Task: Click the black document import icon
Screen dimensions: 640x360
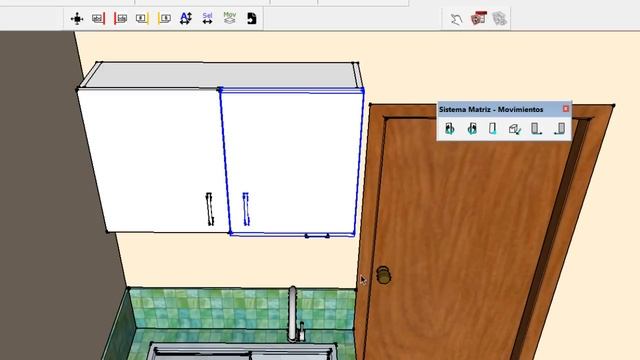Action: pyautogui.click(x=252, y=18)
